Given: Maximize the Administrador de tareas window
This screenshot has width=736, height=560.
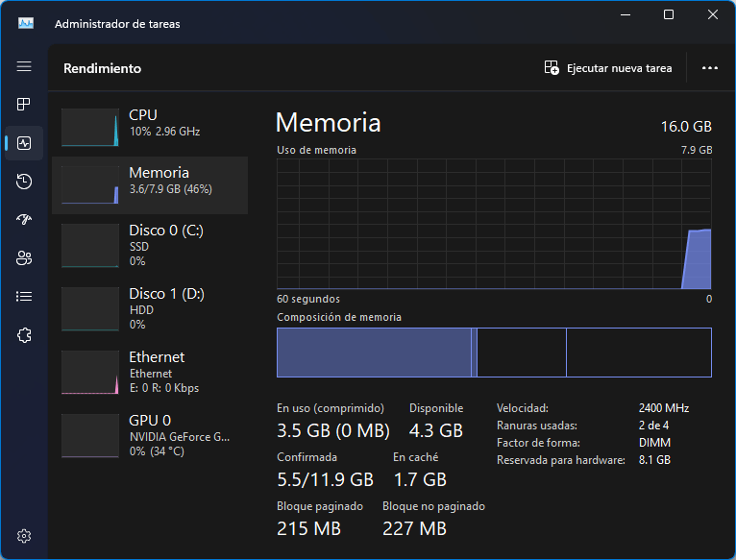Looking at the screenshot, I should point(669,14).
